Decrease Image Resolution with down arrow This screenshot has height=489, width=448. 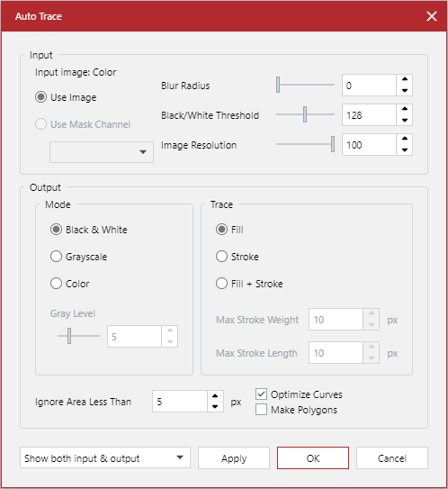click(405, 150)
